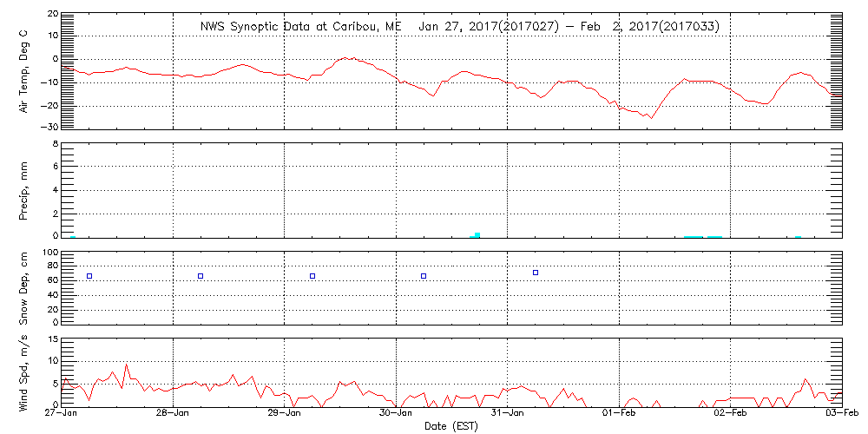Click the 03-Feb date tick label
The width and height of the screenshot is (868, 434).
point(841,414)
